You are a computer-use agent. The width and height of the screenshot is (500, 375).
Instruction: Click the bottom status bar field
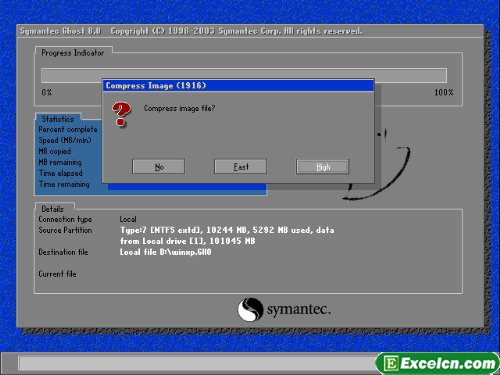point(197,363)
